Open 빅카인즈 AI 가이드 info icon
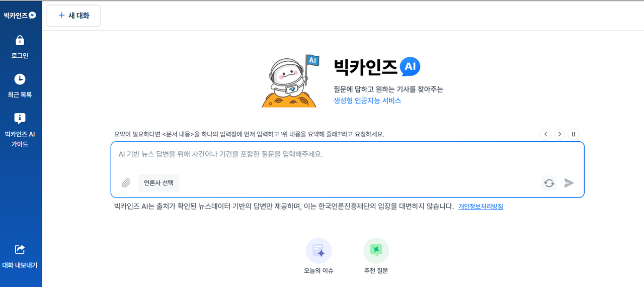The height and width of the screenshot is (287, 644). point(20,118)
